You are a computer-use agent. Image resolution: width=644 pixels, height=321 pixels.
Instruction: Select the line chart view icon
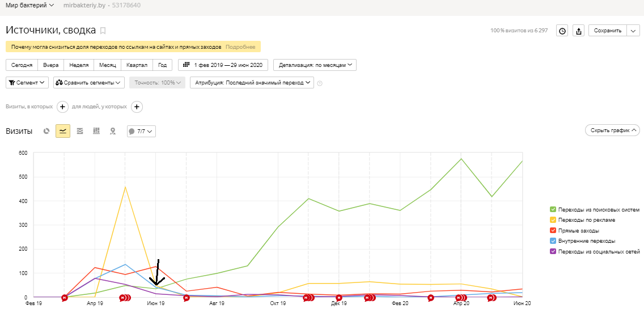point(63,131)
